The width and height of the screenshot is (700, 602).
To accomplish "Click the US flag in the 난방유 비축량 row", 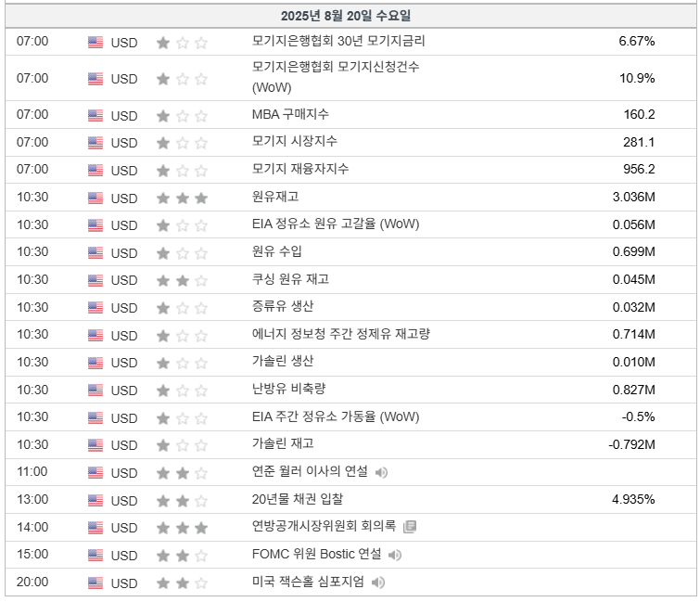I will click(95, 391).
